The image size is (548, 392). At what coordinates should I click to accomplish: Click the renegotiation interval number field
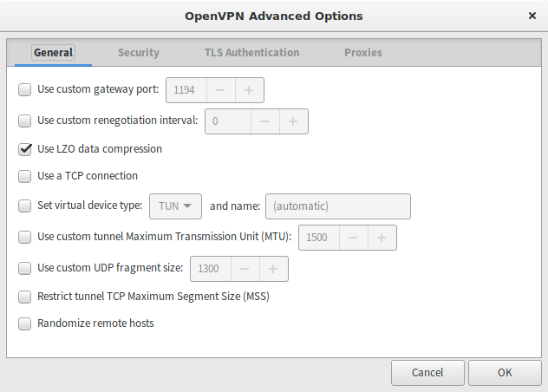(x=228, y=121)
